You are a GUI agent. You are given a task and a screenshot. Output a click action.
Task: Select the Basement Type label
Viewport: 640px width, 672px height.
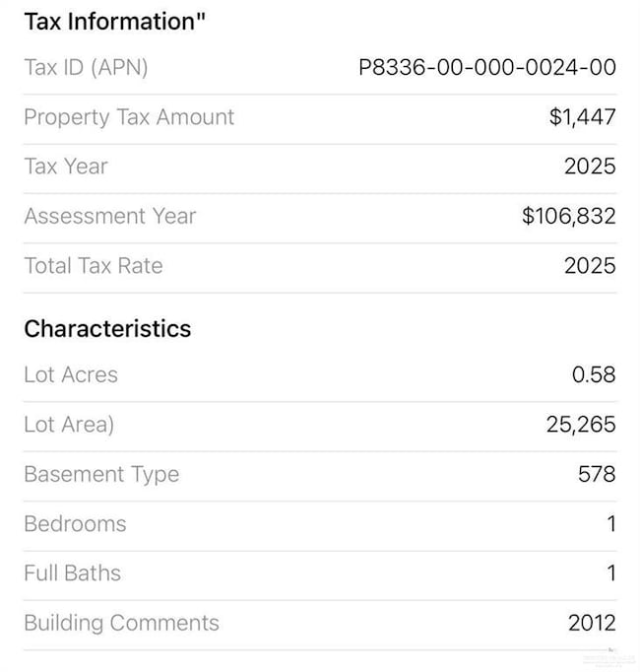click(101, 474)
